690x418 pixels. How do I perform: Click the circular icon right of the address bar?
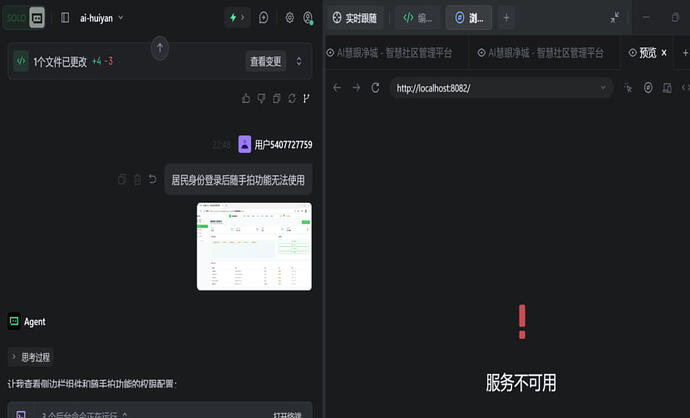[x=648, y=88]
